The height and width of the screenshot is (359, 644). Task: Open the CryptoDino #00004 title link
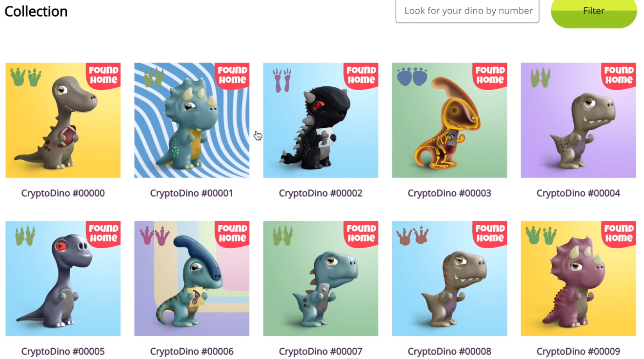[x=578, y=193]
